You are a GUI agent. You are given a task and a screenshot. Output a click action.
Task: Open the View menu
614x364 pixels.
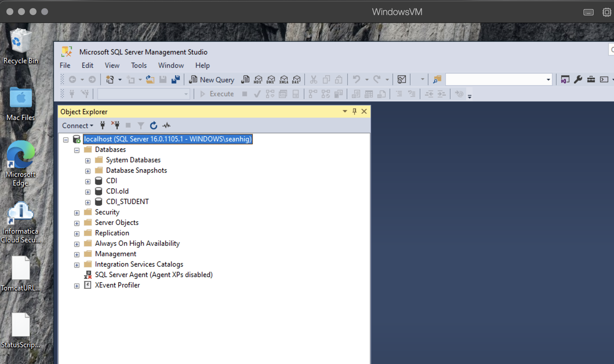coord(112,65)
